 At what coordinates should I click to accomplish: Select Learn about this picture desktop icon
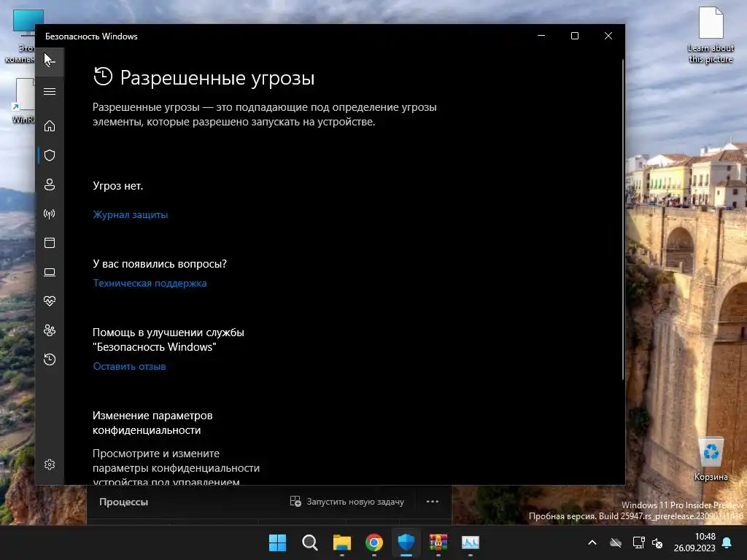[711, 35]
